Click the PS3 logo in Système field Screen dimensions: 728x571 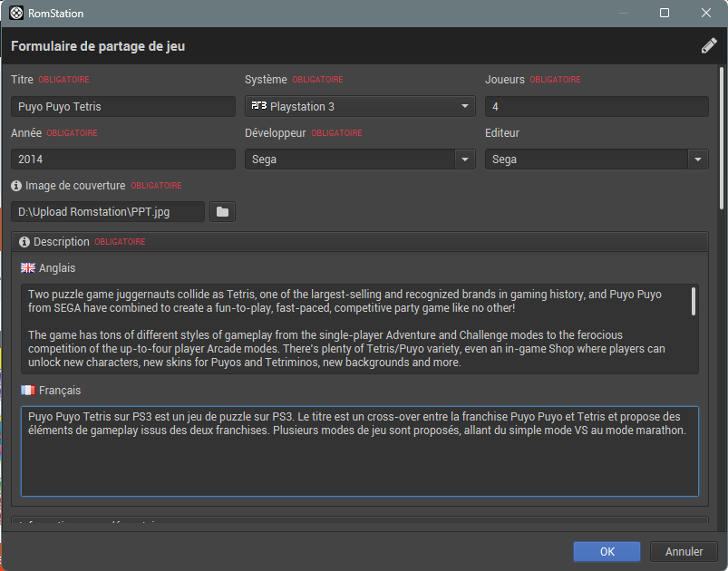click(x=258, y=106)
